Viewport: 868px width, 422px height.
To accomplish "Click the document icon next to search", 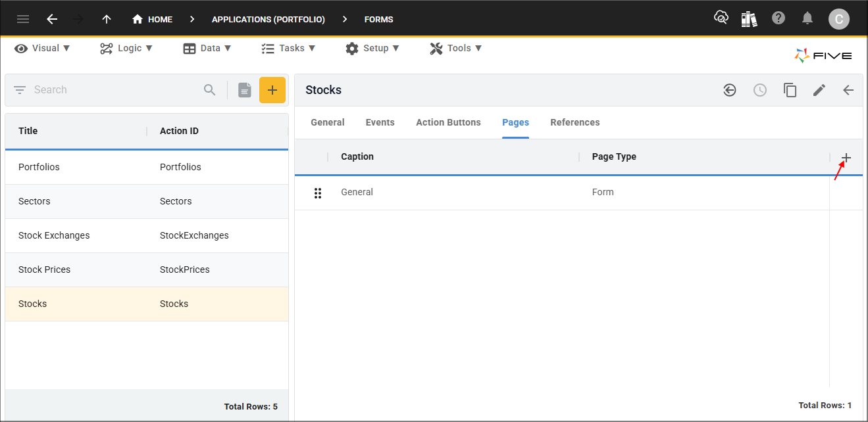I will tap(245, 90).
